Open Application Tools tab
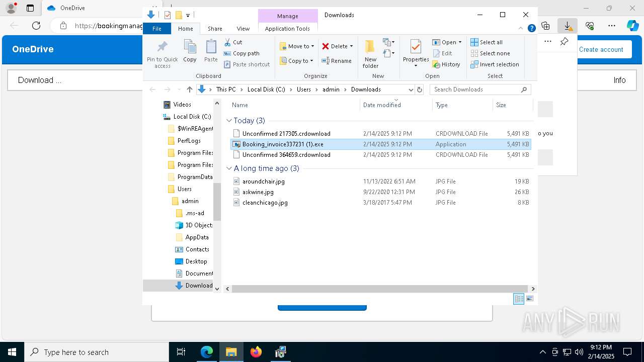644x362 pixels. (287, 29)
